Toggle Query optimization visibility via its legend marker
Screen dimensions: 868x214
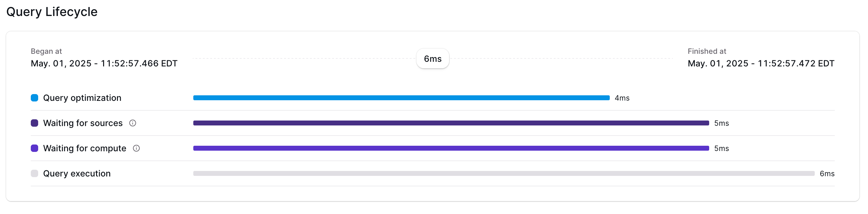click(34, 97)
